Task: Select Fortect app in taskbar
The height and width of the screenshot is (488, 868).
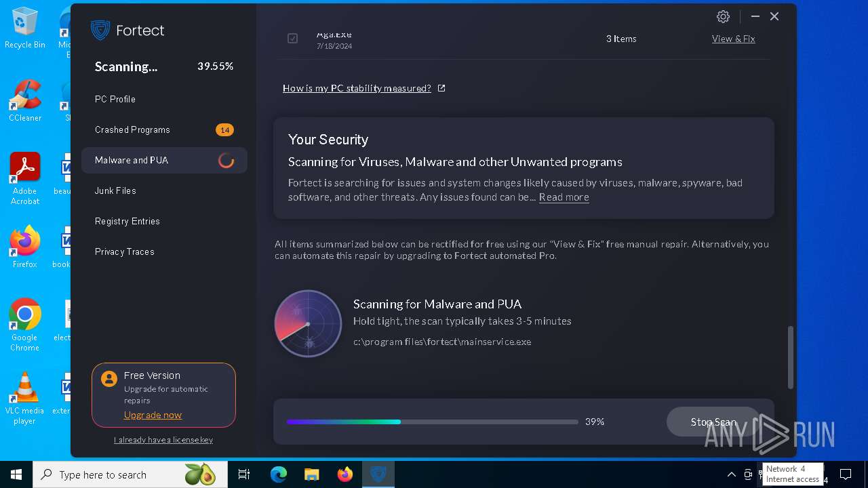Action: [x=378, y=474]
